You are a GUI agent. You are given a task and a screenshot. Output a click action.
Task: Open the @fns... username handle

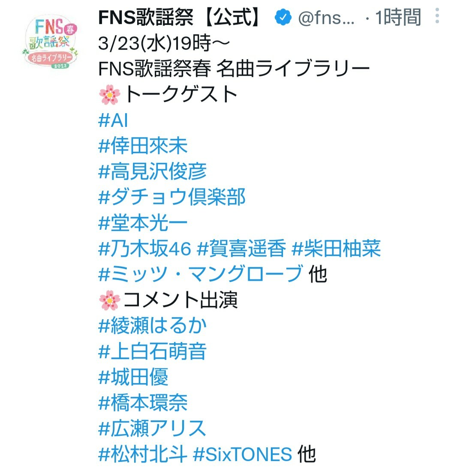(326, 18)
